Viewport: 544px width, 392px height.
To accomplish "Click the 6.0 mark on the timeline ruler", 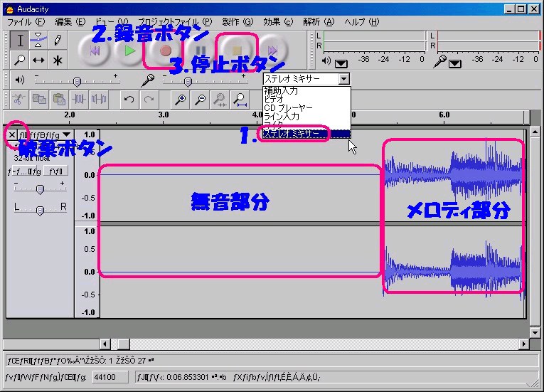I will click(444, 115).
